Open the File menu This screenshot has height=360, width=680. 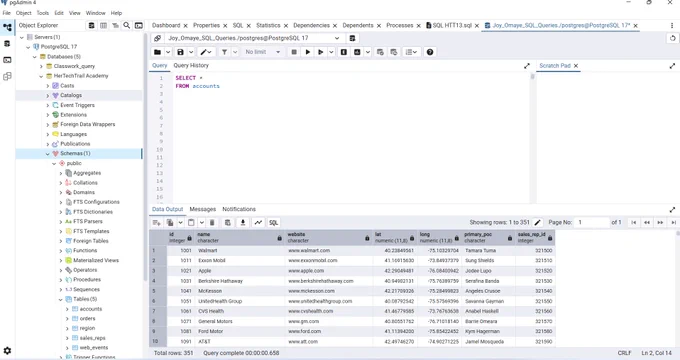click(7, 13)
